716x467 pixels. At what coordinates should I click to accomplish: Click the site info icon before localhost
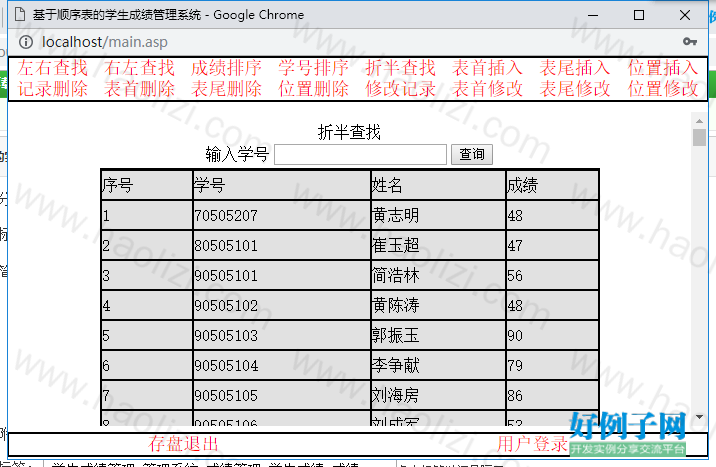coord(26,42)
